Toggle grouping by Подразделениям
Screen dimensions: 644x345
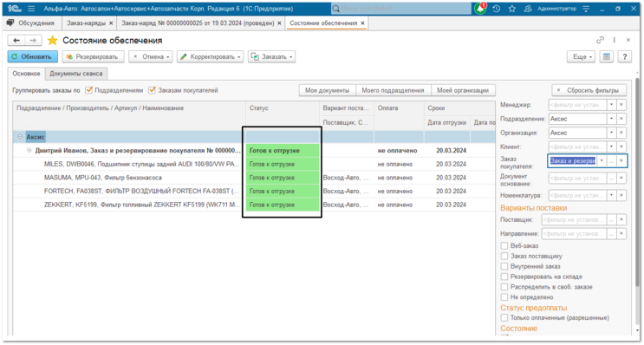pyautogui.click(x=88, y=90)
